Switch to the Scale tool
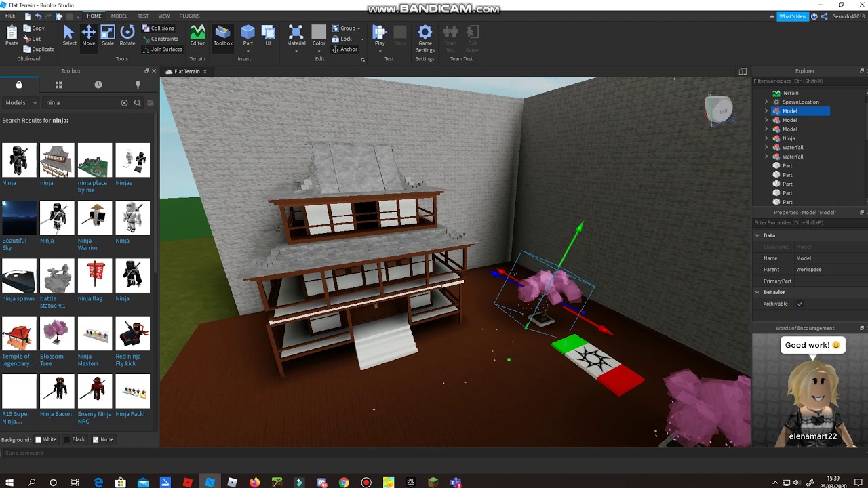The image size is (868, 488). click(x=108, y=36)
